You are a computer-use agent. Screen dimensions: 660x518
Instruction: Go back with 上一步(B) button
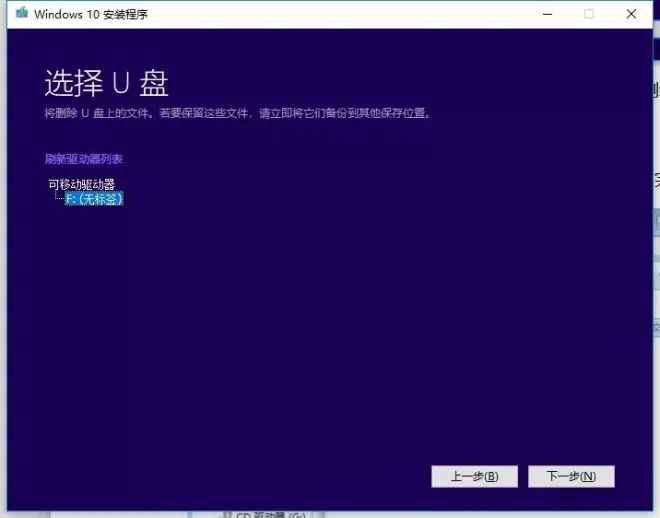click(x=474, y=476)
